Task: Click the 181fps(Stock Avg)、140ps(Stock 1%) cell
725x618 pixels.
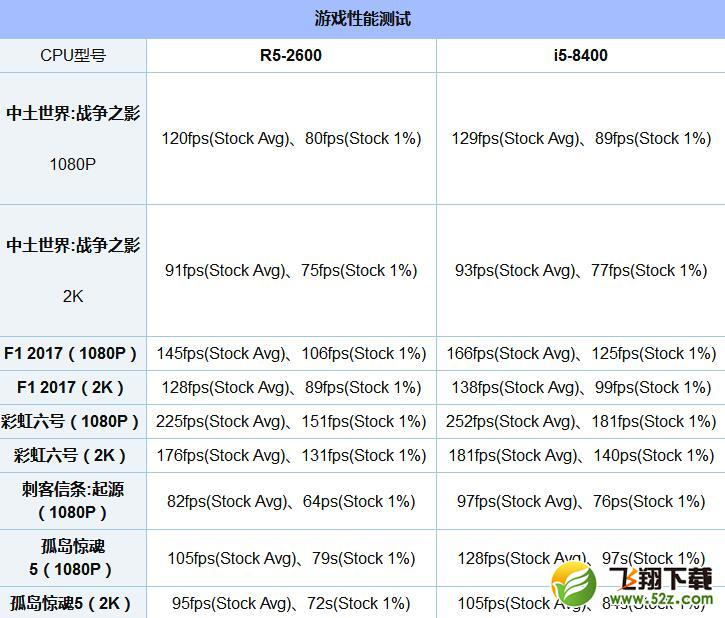Action: [581, 456]
